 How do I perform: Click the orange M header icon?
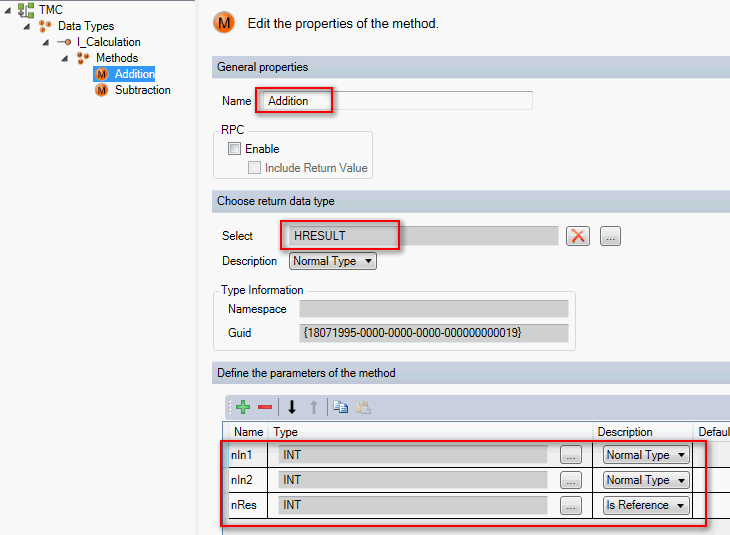click(224, 23)
